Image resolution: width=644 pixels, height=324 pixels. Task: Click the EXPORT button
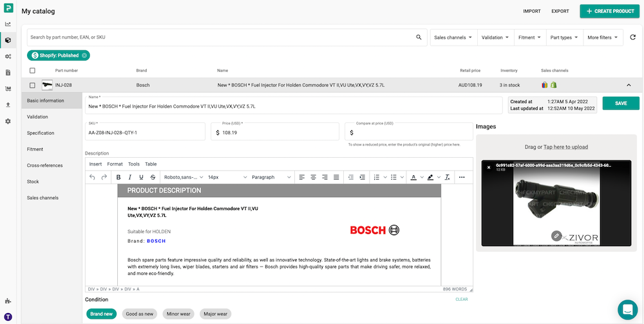tap(560, 12)
